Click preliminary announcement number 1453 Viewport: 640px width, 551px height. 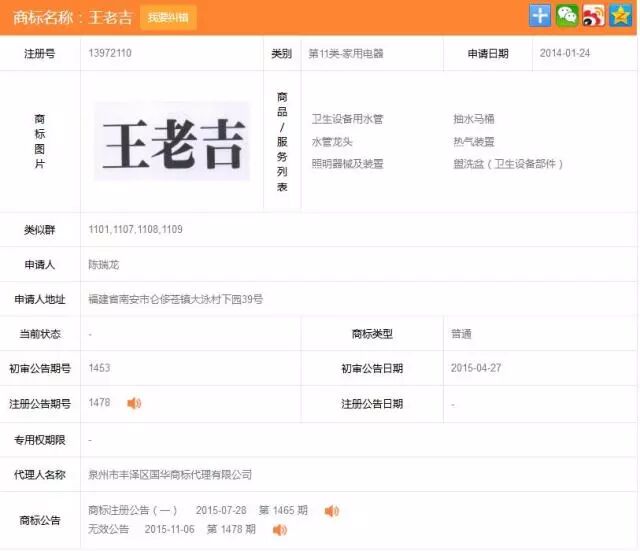(99, 368)
